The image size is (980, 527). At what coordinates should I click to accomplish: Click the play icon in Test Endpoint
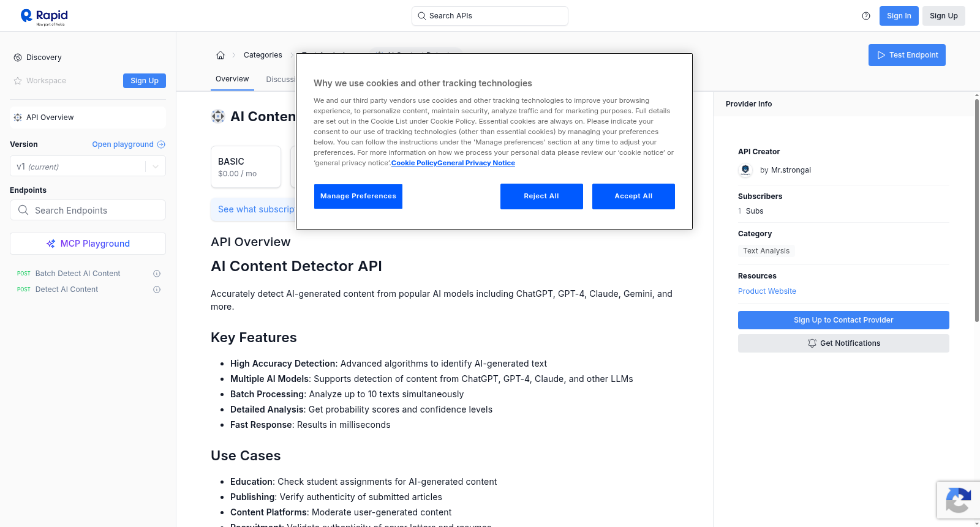tap(881, 55)
